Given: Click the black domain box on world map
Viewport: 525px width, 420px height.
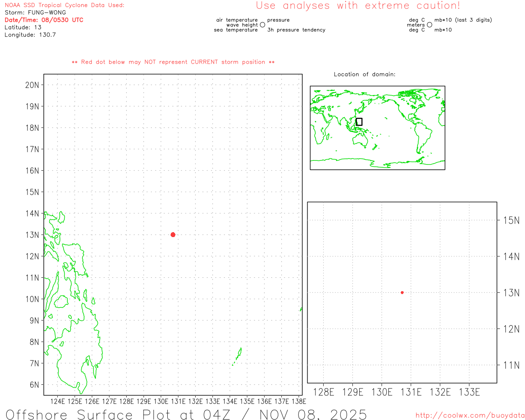Looking at the screenshot, I should (x=359, y=122).
